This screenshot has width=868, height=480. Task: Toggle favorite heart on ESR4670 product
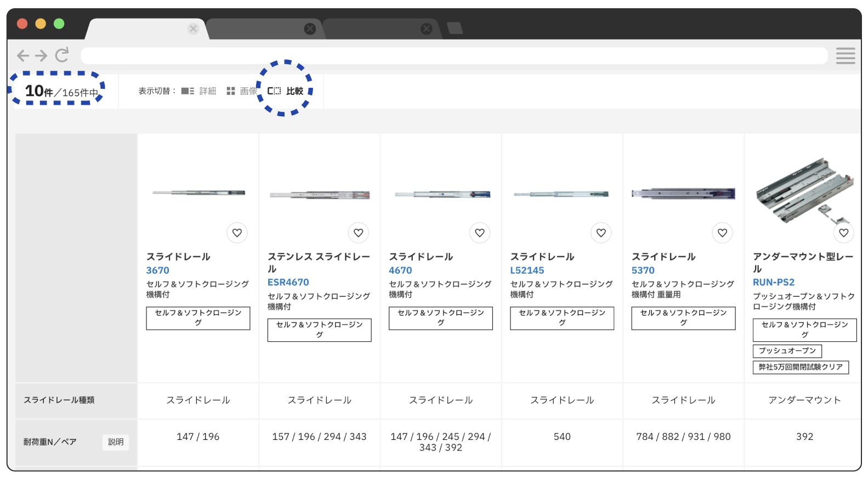point(358,233)
